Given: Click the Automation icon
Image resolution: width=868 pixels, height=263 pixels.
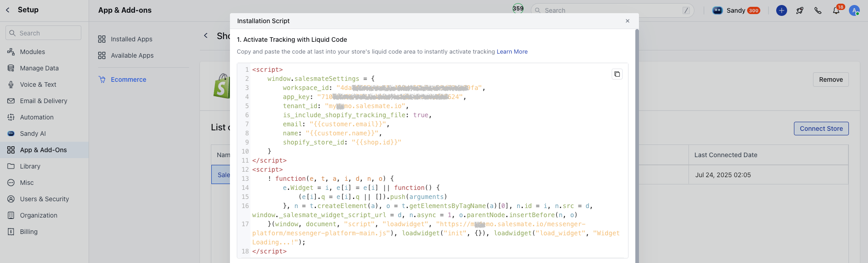Looking at the screenshot, I should [11, 117].
